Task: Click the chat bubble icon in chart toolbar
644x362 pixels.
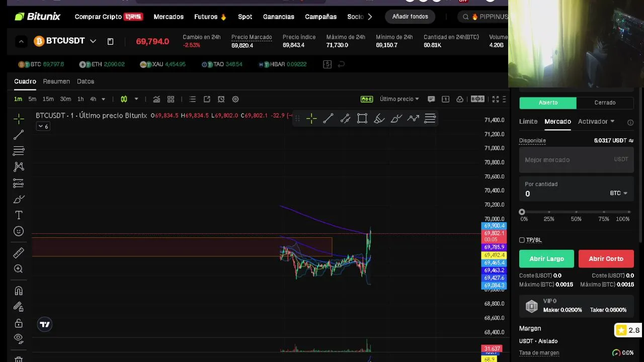Action: coord(431,99)
